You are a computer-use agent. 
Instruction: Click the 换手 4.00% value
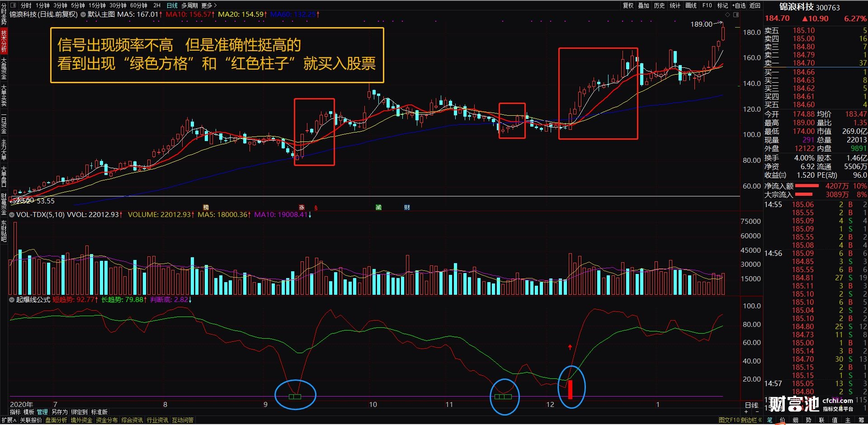(x=804, y=158)
